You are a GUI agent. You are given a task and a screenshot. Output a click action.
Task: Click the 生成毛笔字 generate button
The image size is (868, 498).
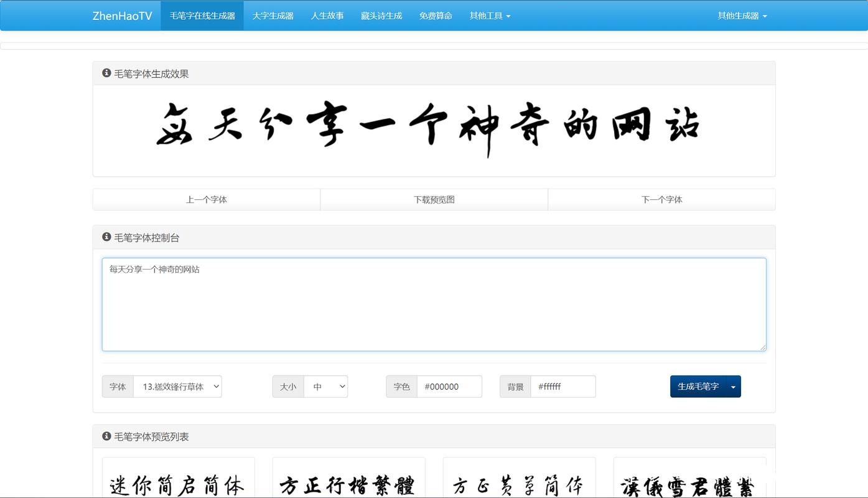(698, 387)
